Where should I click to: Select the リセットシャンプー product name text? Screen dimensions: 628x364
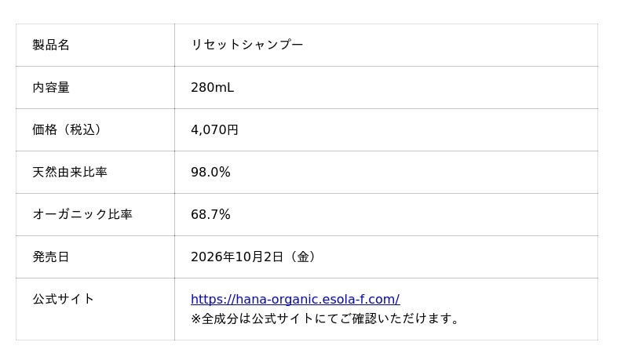tap(246, 45)
